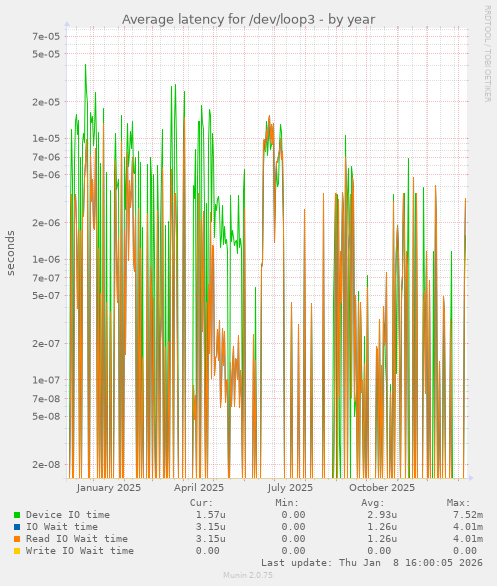The width and height of the screenshot is (497, 586).
Task: Click IO Wait time max value 4.01m
Action: [468, 527]
